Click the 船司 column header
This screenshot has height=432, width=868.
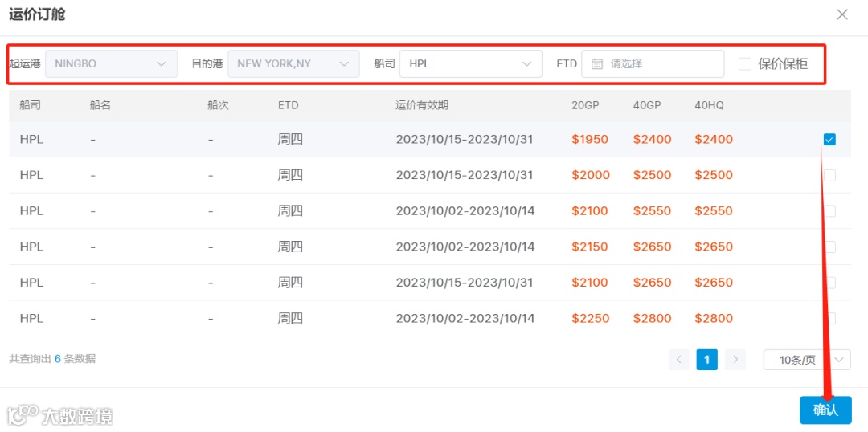pos(30,105)
